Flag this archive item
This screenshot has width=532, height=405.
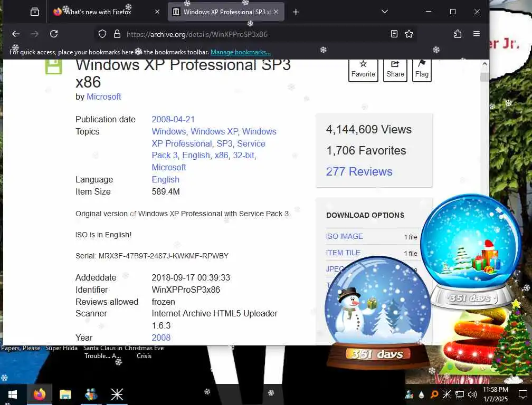click(422, 70)
